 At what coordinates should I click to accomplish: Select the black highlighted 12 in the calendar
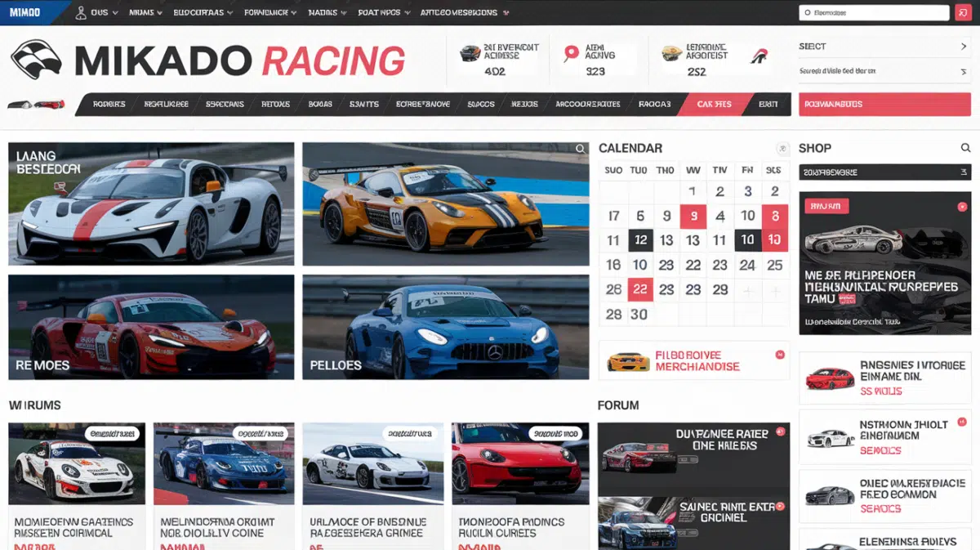(640, 240)
